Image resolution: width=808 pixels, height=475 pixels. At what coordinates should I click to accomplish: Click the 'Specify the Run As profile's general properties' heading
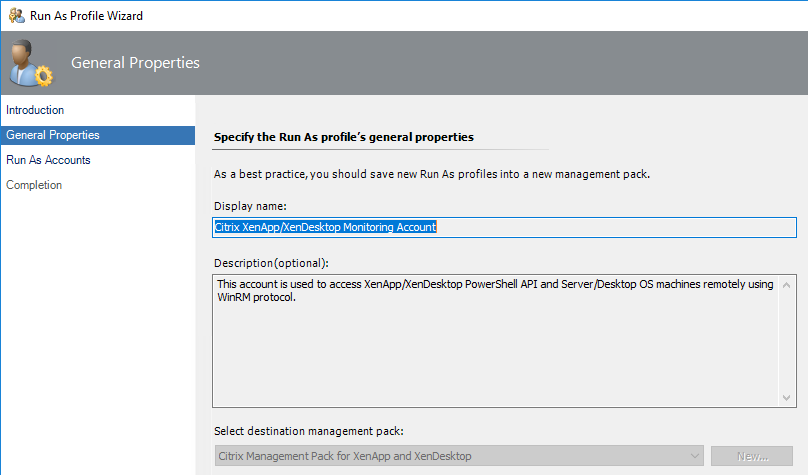tap(344, 137)
